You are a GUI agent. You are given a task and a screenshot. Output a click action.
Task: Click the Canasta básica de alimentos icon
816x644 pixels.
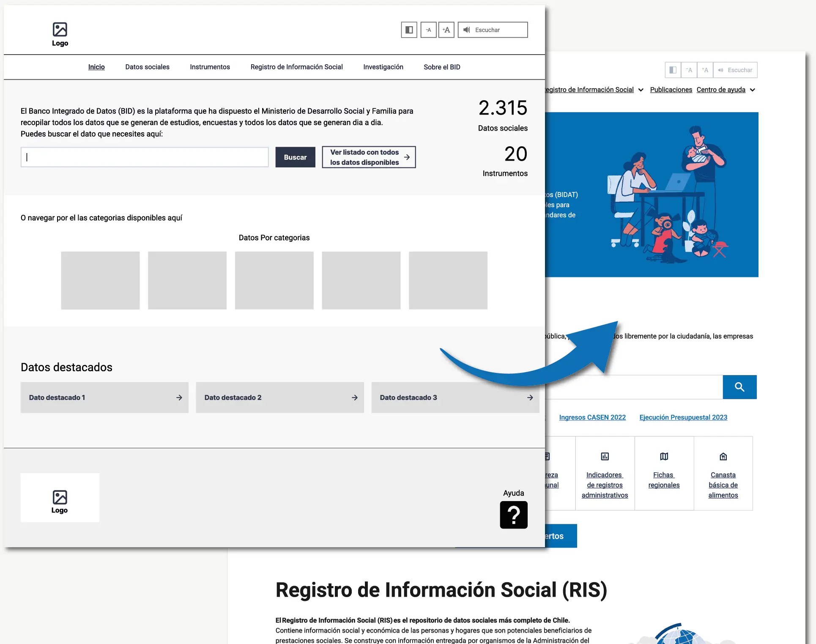723,456
